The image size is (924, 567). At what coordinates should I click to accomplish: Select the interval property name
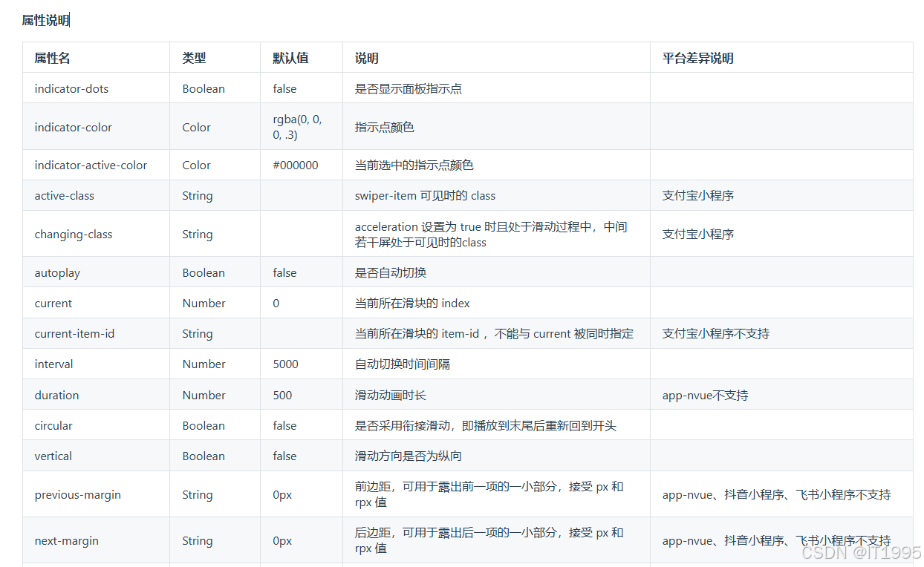point(53,364)
